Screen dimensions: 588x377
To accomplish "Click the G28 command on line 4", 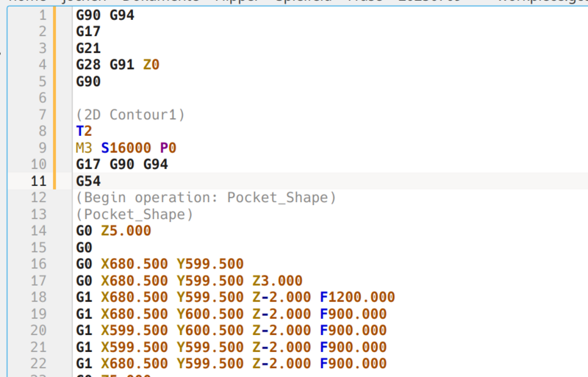I will [88, 65].
